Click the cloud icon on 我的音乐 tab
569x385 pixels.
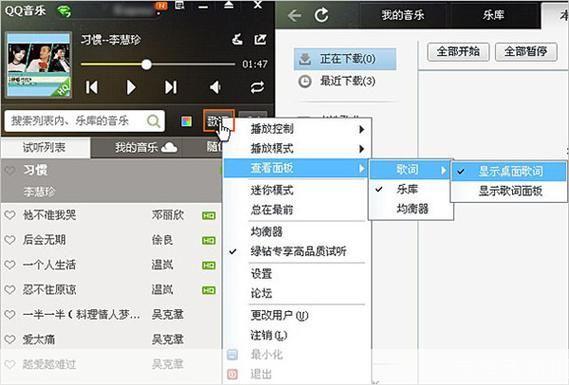point(169,147)
